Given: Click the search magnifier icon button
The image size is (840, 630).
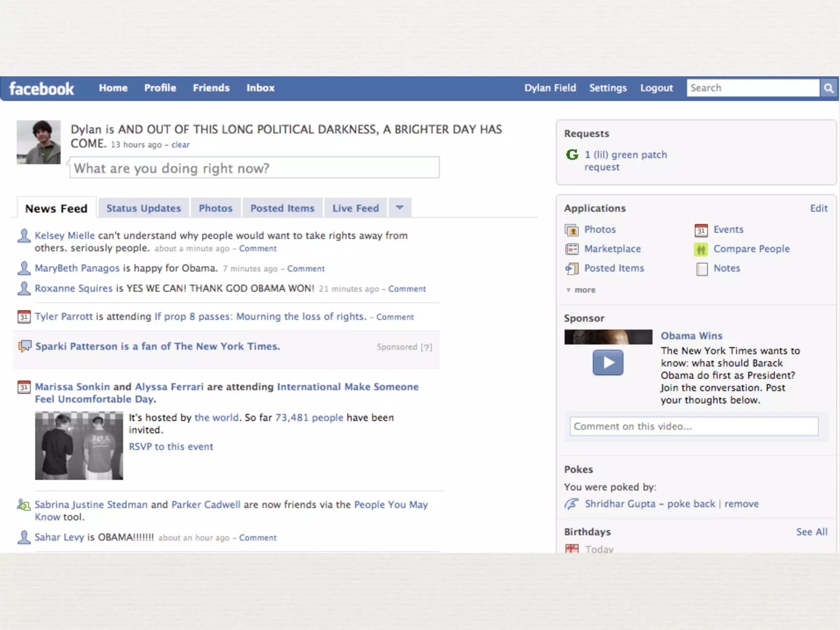Looking at the screenshot, I should click(x=829, y=88).
